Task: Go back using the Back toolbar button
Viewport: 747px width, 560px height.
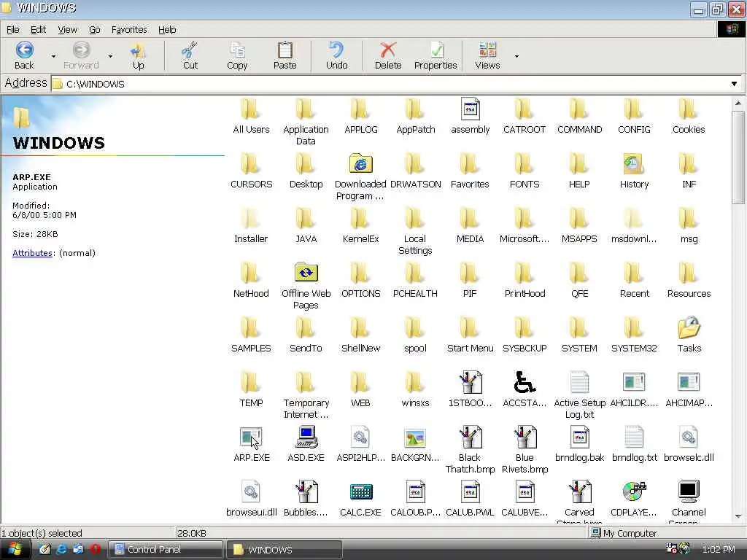Action: pyautogui.click(x=24, y=55)
